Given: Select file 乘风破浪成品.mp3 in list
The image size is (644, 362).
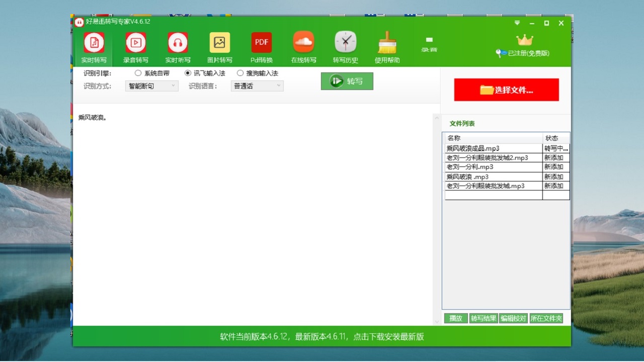Looking at the screenshot, I should point(494,148).
